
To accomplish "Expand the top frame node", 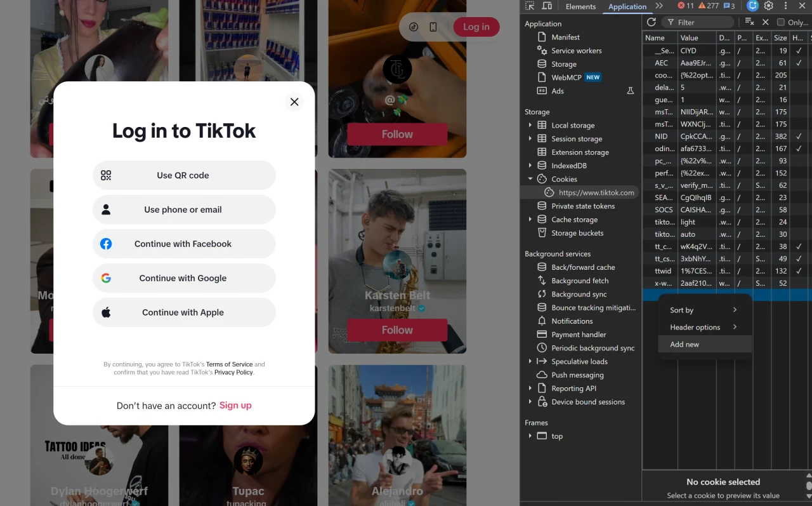I will [x=530, y=436].
